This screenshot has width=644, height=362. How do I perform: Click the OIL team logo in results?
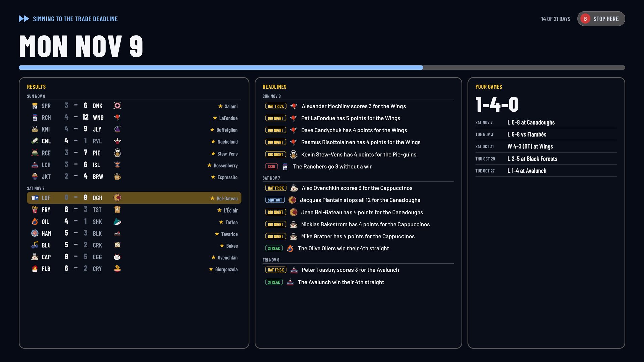[35, 222]
